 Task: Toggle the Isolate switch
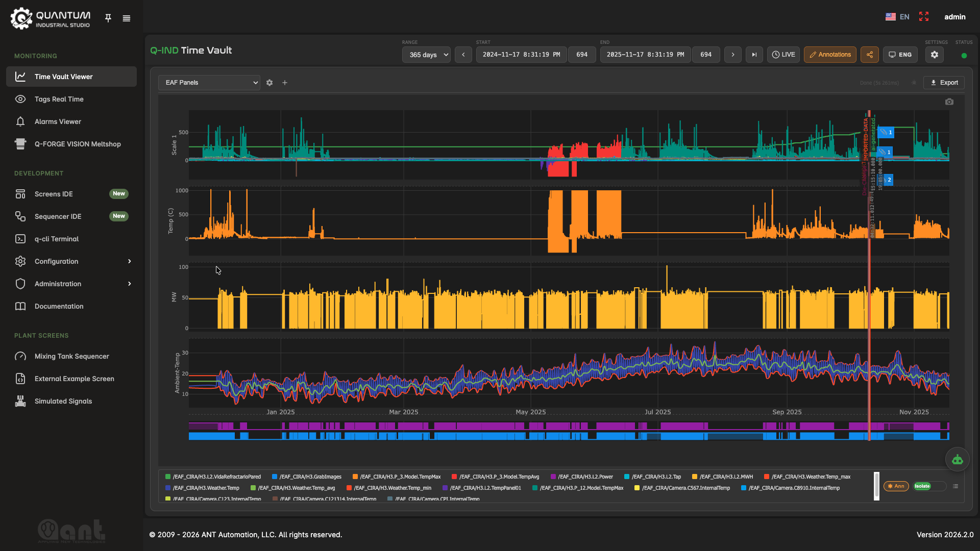click(x=929, y=486)
